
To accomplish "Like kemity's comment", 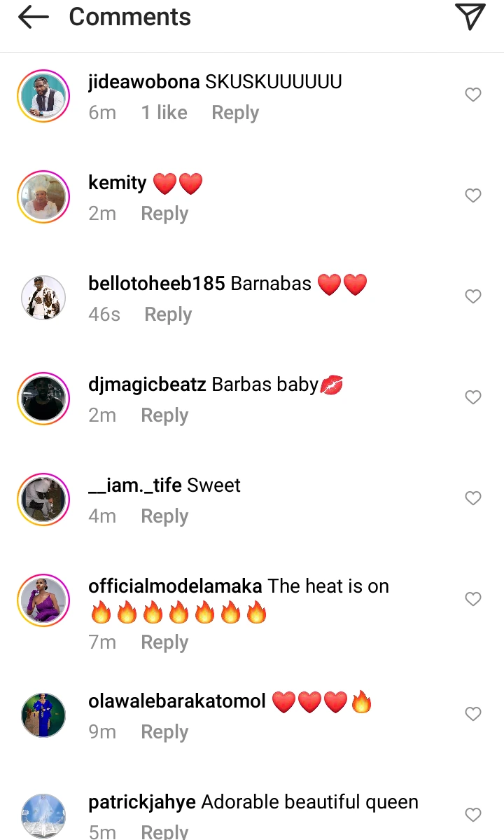I will 472,195.
